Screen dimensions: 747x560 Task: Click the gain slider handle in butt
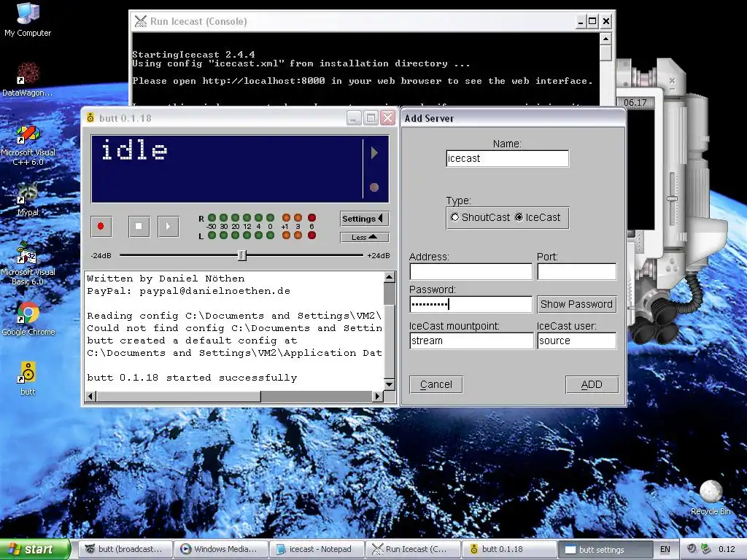pos(242,255)
